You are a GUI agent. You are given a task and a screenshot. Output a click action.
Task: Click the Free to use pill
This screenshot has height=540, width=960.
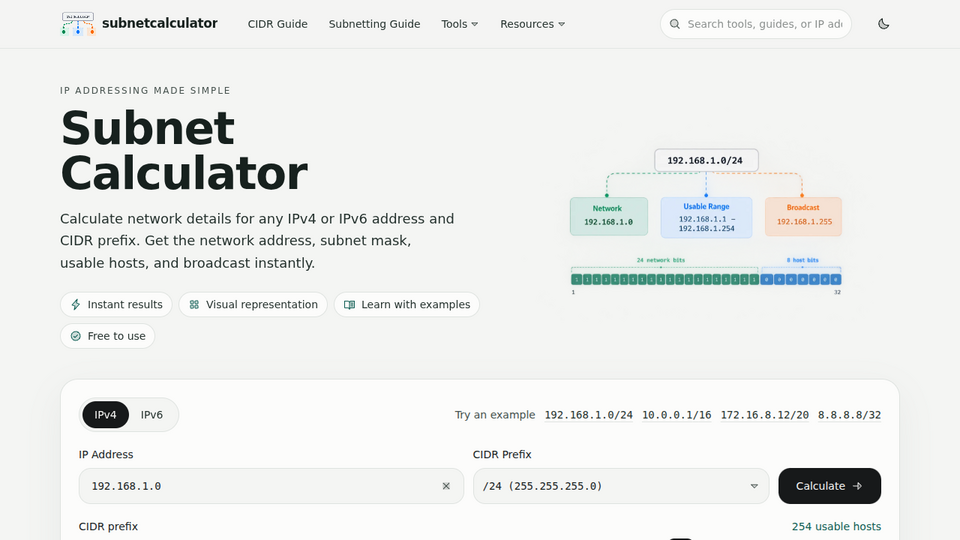(x=108, y=336)
